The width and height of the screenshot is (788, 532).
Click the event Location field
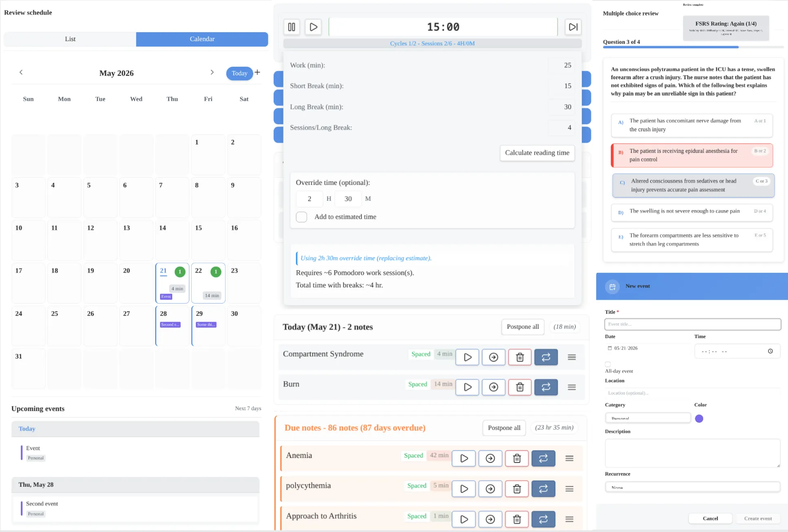pyautogui.click(x=693, y=393)
